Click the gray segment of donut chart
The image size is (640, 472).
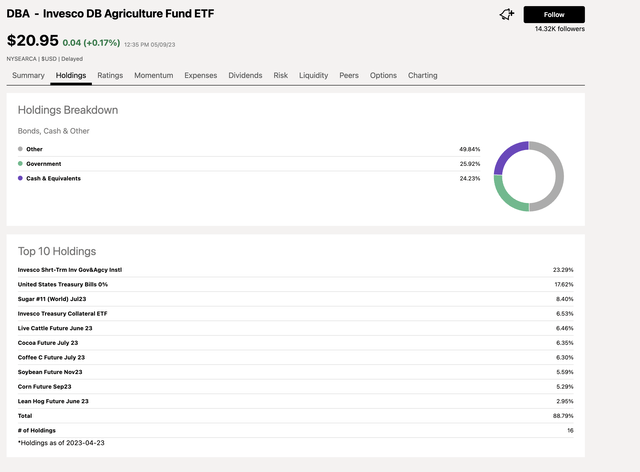(x=558, y=176)
